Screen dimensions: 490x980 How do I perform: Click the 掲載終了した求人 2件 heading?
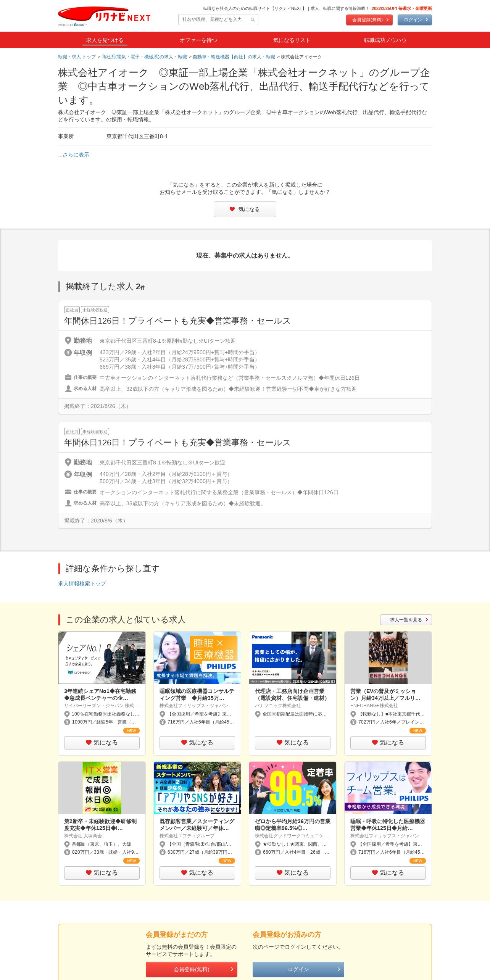coord(105,287)
